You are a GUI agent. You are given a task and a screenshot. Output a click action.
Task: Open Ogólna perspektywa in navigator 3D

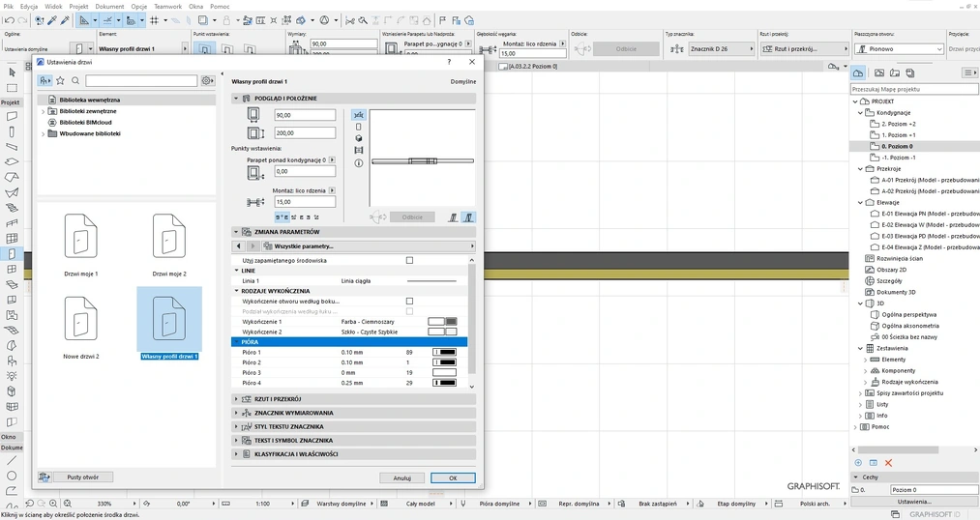(x=908, y=315)
